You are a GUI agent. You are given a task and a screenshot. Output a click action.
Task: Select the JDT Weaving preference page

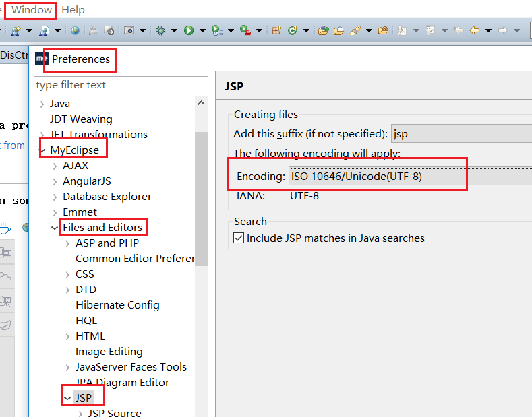pyautogui.click(x=81, y=119)
